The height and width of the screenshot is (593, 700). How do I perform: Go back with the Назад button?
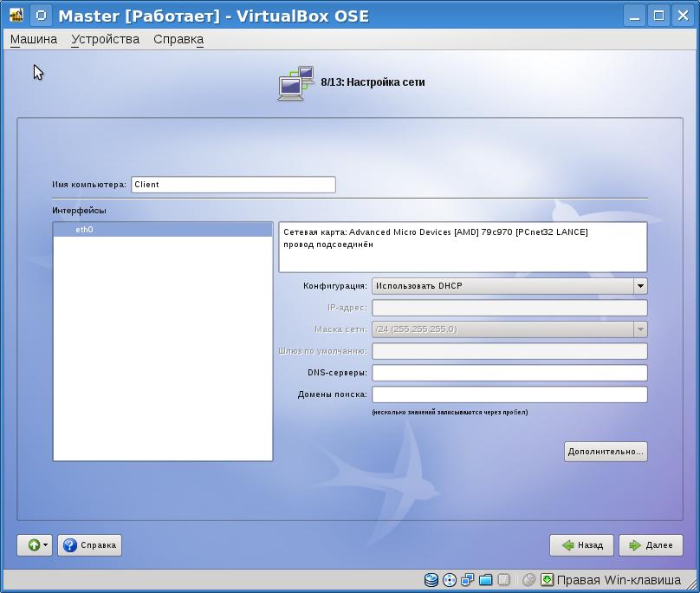click(x=581, y=545)
